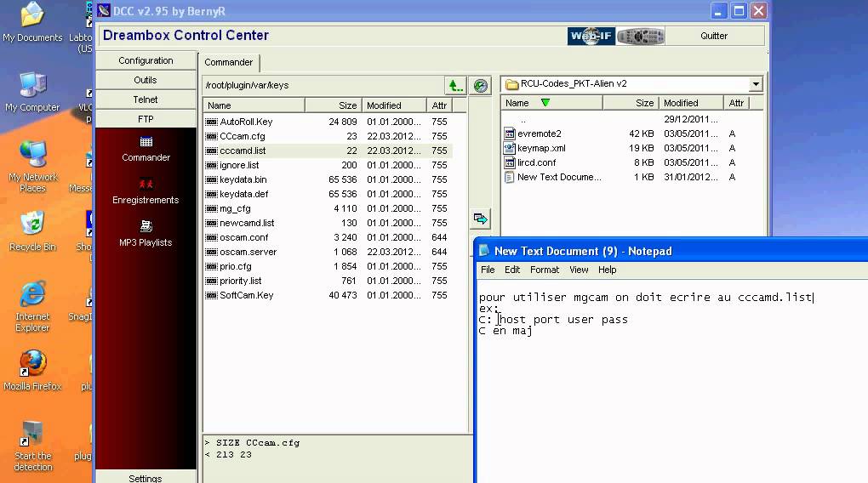Open the FTP section
Viewport: 868px width, 483px height.
[146, 119]
